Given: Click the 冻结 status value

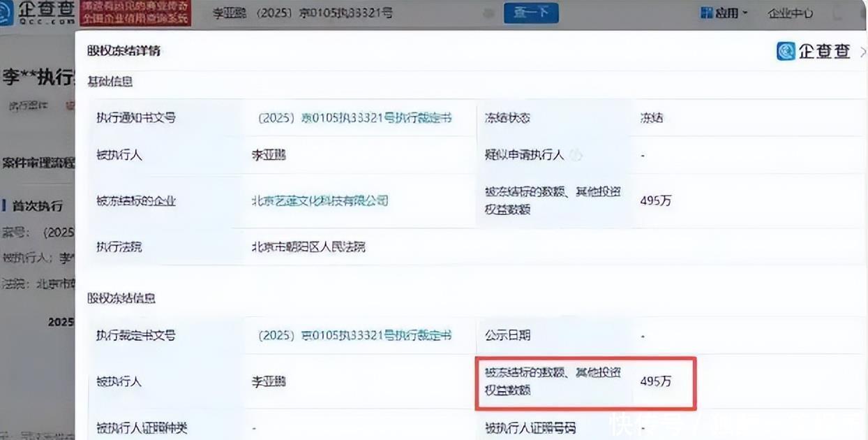Looking at the screenshot, I should point(651,118).
